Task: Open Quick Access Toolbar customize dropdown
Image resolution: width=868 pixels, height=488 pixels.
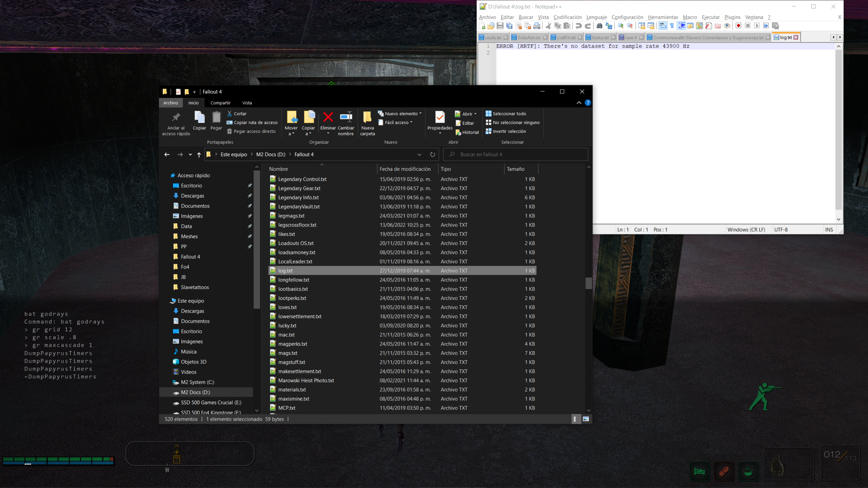Action: [x=194, y=92]
